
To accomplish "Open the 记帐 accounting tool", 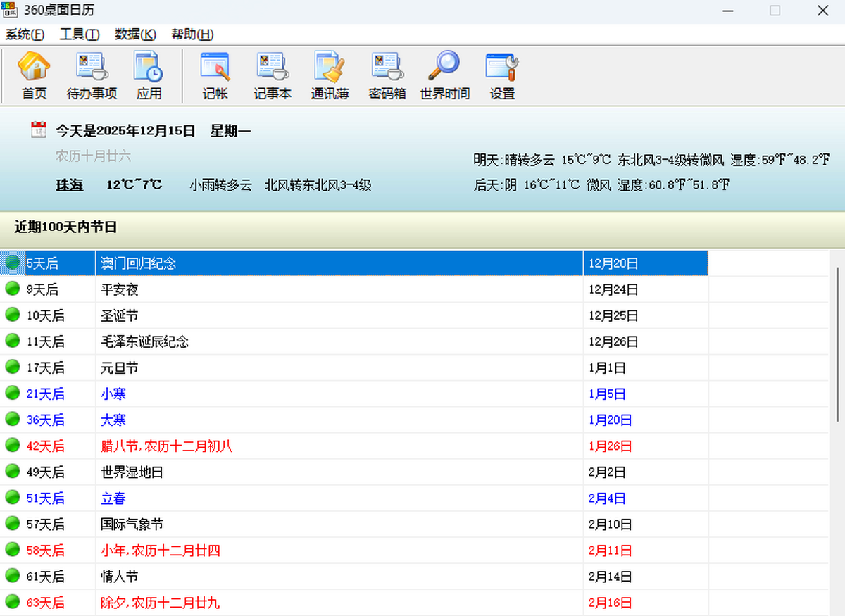I will tap(215, 75).
